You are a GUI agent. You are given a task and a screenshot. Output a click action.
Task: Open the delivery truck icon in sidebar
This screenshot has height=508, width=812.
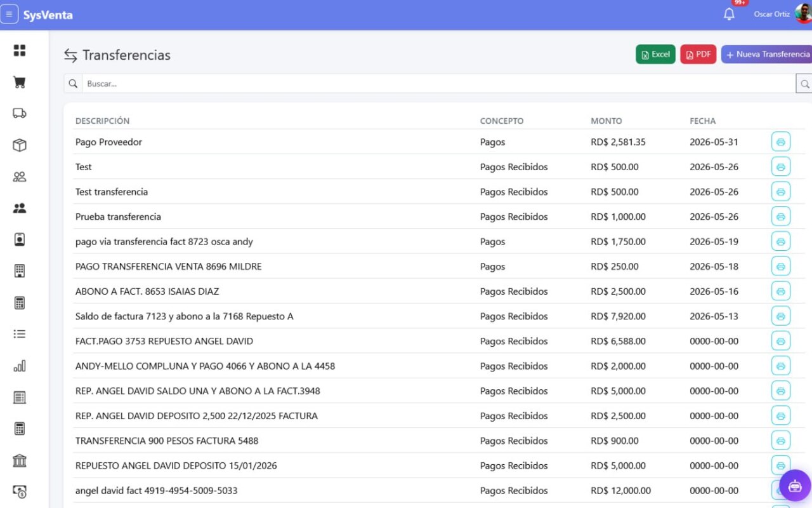click(20, 113)
